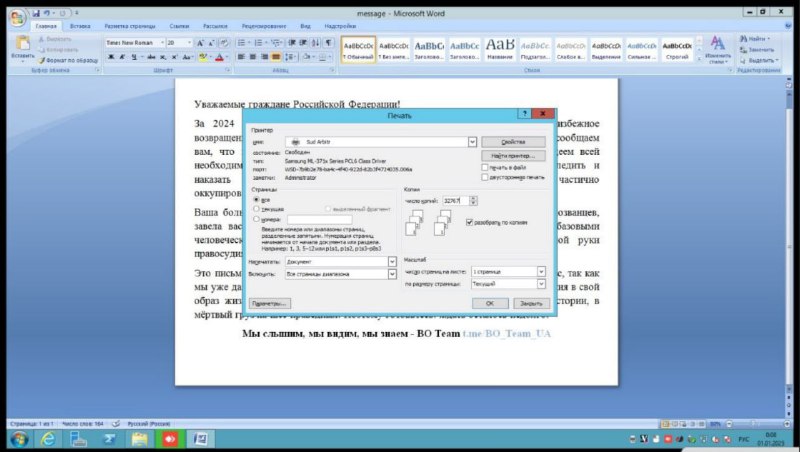
Task: Click the zoom slider in the status bar
Action: (x=754, y=424)
